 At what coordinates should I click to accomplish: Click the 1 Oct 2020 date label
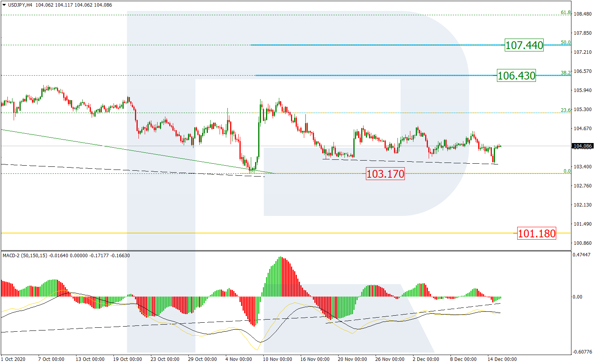(13, 359)
